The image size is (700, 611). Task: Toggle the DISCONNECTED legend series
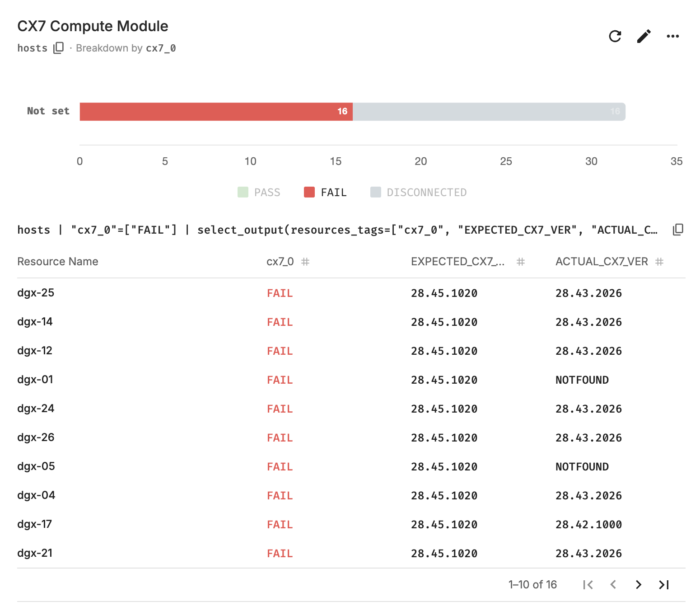(418, 193)
